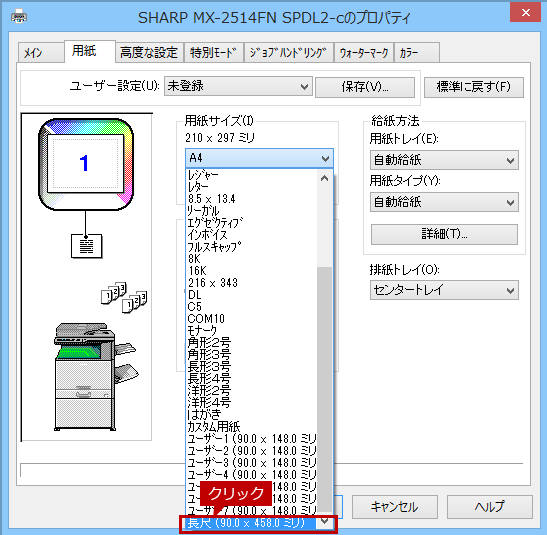Select リーガル paper size

pos(251,211)
